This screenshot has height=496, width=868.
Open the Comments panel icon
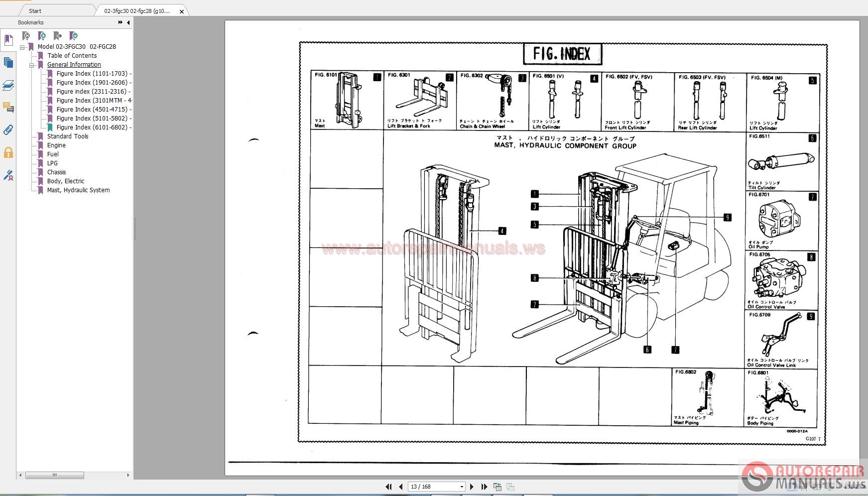[x=8, y=108]
